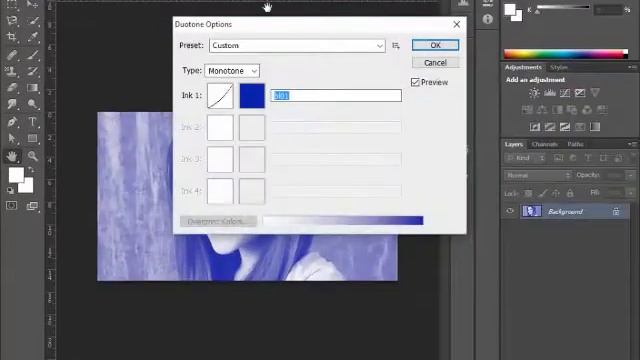Select the Quick Selection brush tool
The width and height of the screenshot is (640, 360).
point(33,20)
